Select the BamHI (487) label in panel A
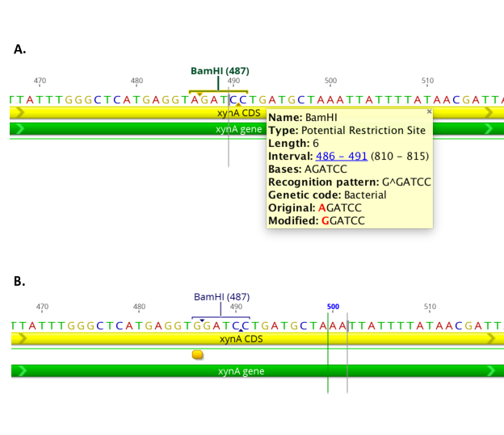Image resolution: width=504 pixels, height=435 pixels. (220, 71)
